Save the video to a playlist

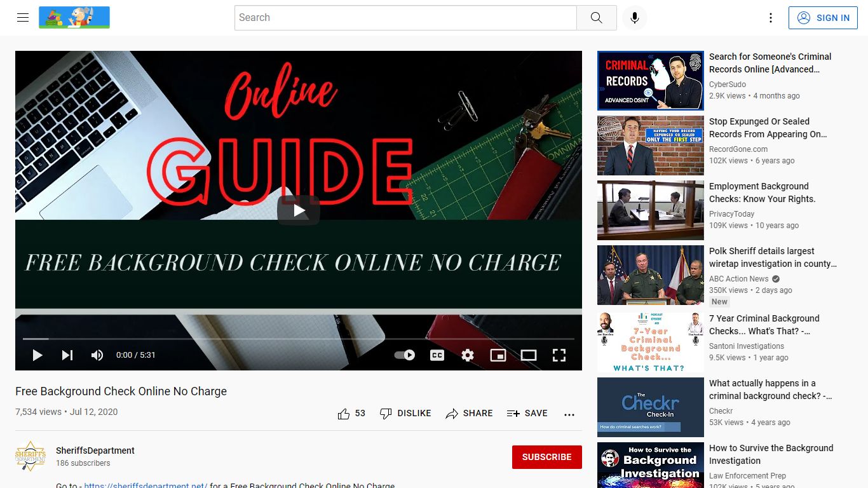(527, 414)
